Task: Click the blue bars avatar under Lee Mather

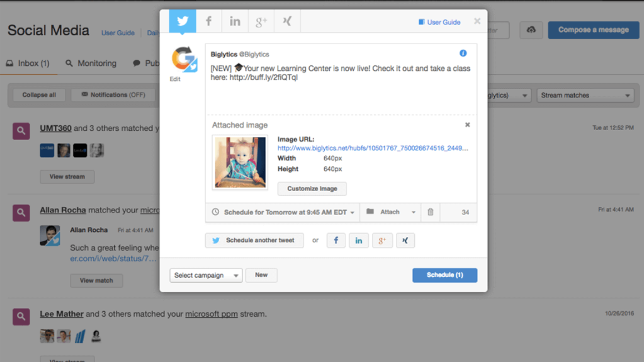Action: pos(80,336)
